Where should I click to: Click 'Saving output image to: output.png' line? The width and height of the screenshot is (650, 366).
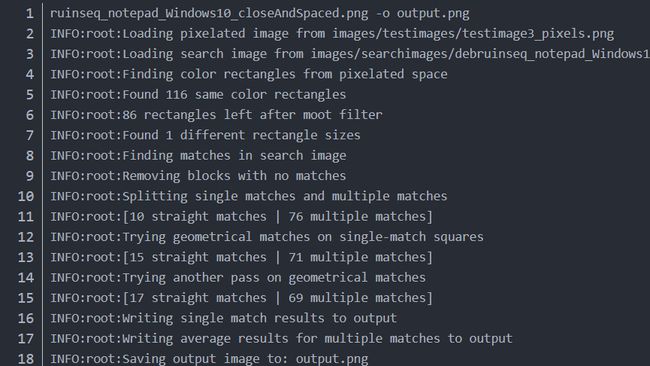[x=209, y=359]
